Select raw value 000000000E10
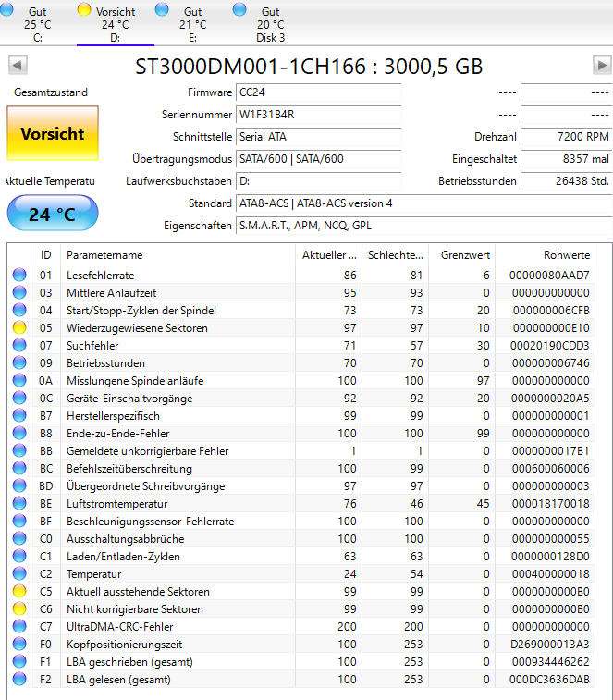 pyautogui.click(x=551, y=328)
